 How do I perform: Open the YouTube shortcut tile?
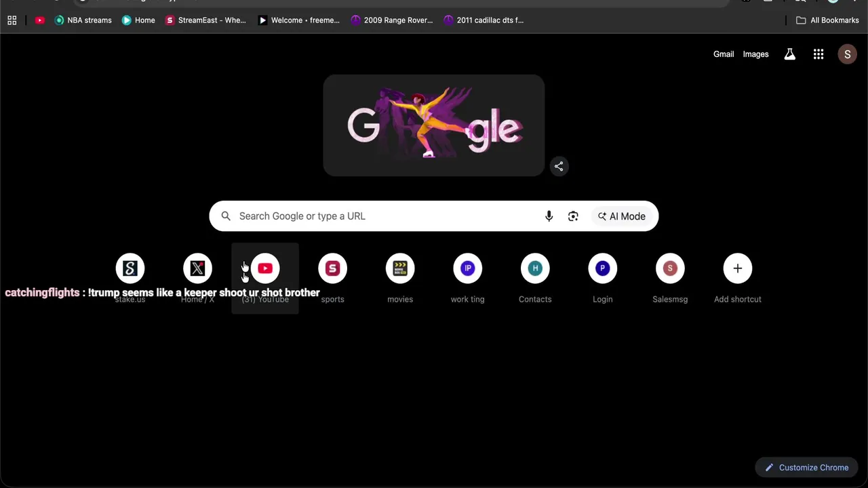click(265, 278)
